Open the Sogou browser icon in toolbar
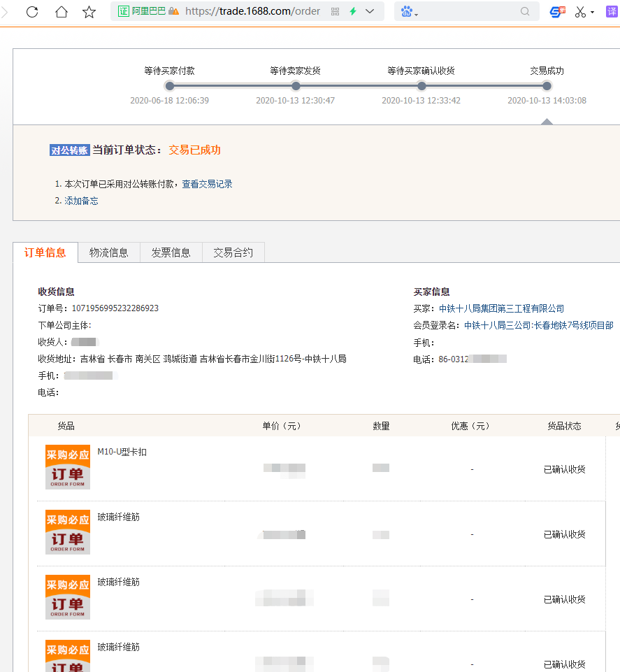 click(x=557, y=11)
